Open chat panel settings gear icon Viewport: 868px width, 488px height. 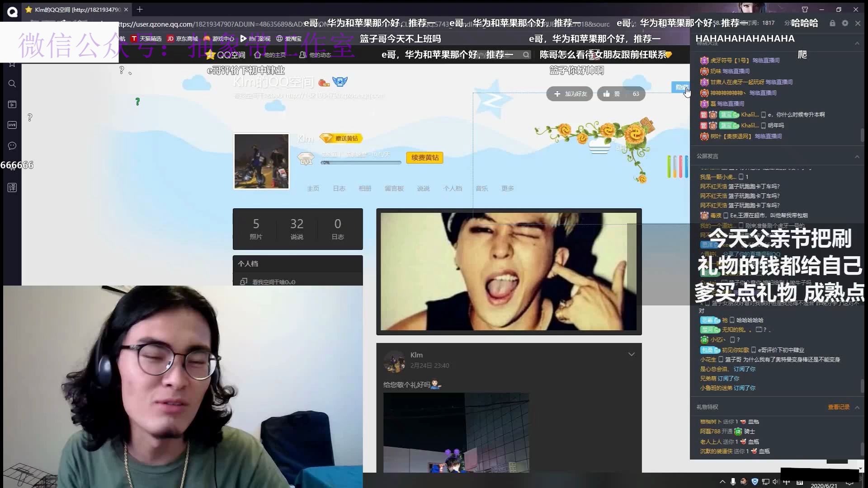click(x=845, y=23)
